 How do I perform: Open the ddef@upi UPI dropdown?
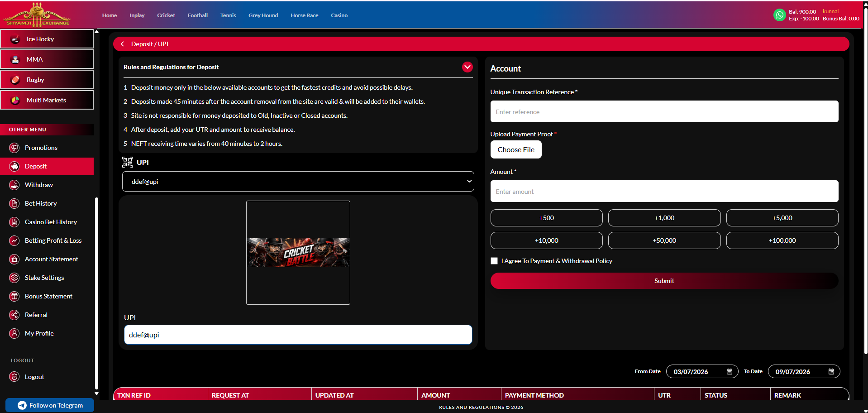point(298,182)
